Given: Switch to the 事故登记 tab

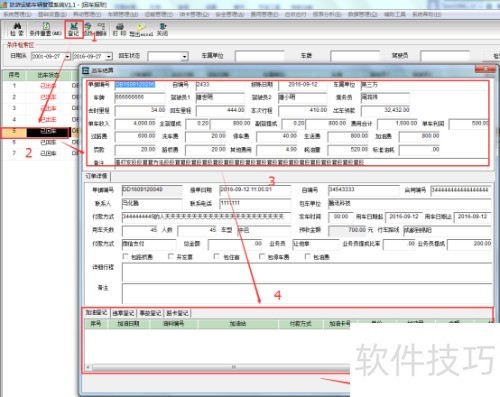Looking at the screenshot, I should click(x=150, y=313).
